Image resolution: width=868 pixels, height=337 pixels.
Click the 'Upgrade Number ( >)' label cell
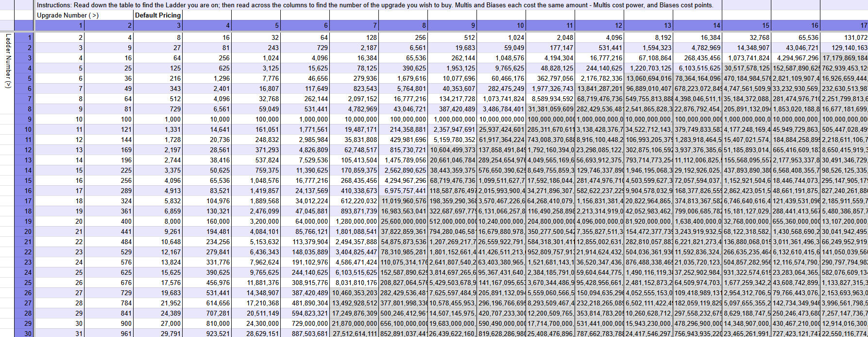click(85, 15)
